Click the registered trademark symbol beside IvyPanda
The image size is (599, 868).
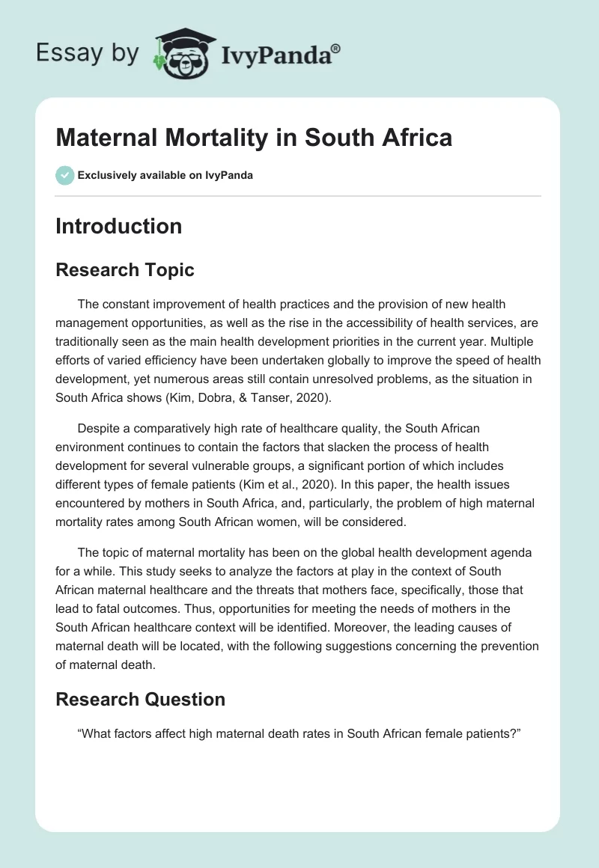click(x=336, y=49)
